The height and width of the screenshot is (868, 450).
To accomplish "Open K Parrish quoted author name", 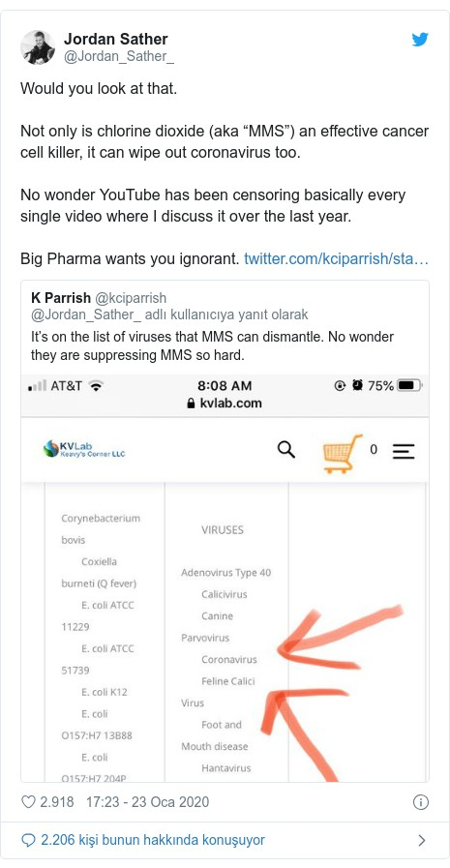I will (x=61, y=298).
